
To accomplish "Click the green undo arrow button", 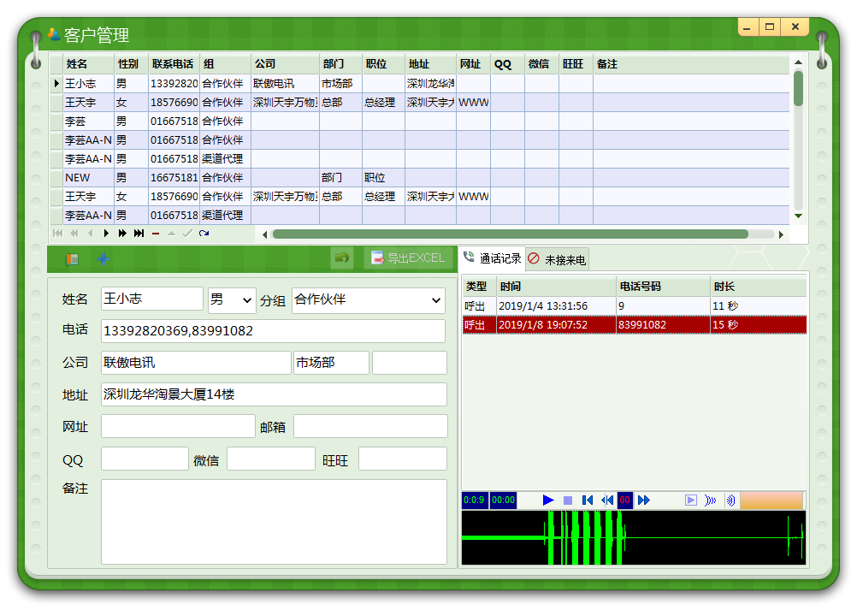I will (x=342, y=258).
